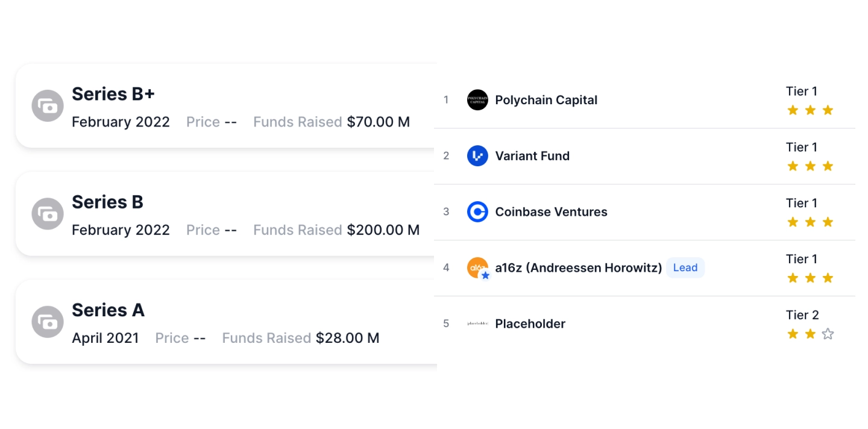Click the Coinbase Ventures logo
The image size is (868, 429).
click(477, 212)
